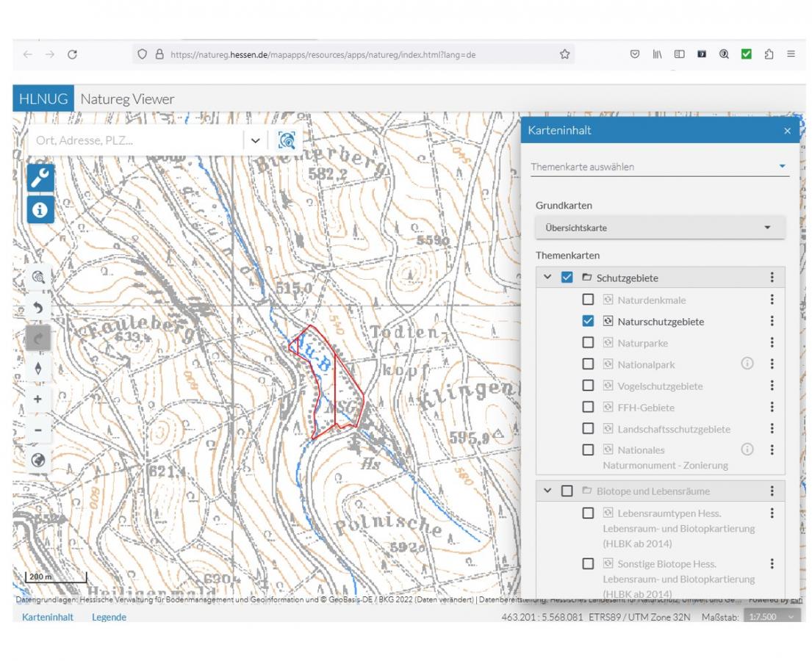Image resolution: width=812 pixels, height=661 pixels.
Task: Uncheck the Naturschutzgebiete layer
Action: pos(588,321)
